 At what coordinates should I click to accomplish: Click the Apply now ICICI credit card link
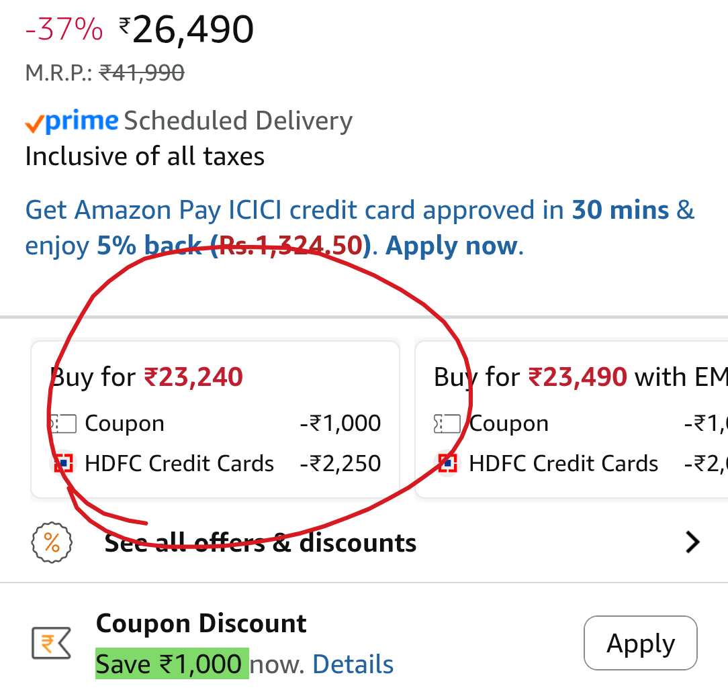pyautogui.click(x=451, y=246)
